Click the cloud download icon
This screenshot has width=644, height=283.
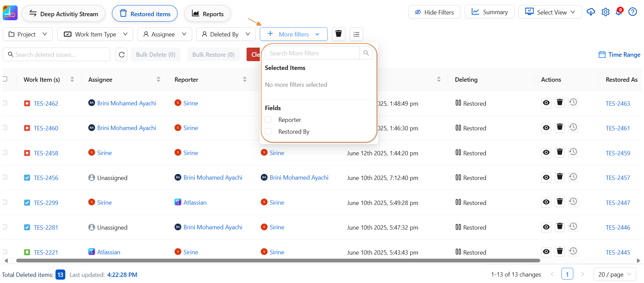point(591,12)
